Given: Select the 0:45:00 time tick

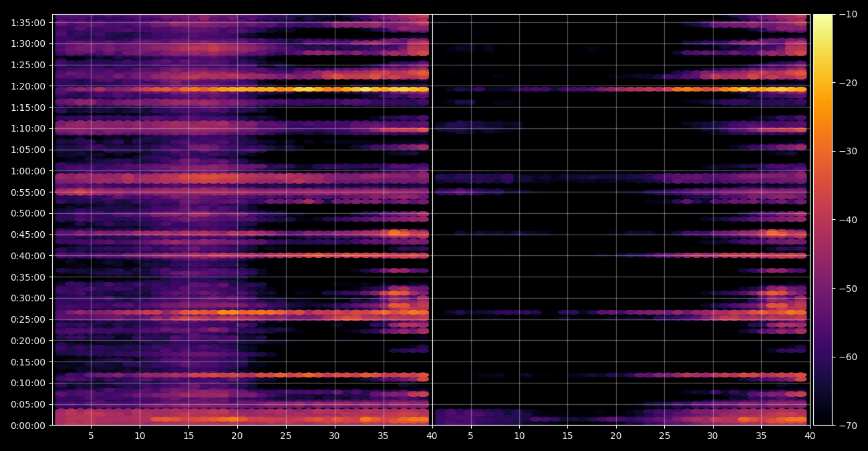Looking at the screenshot, I should pyautogui.click(x=28, y=235).
